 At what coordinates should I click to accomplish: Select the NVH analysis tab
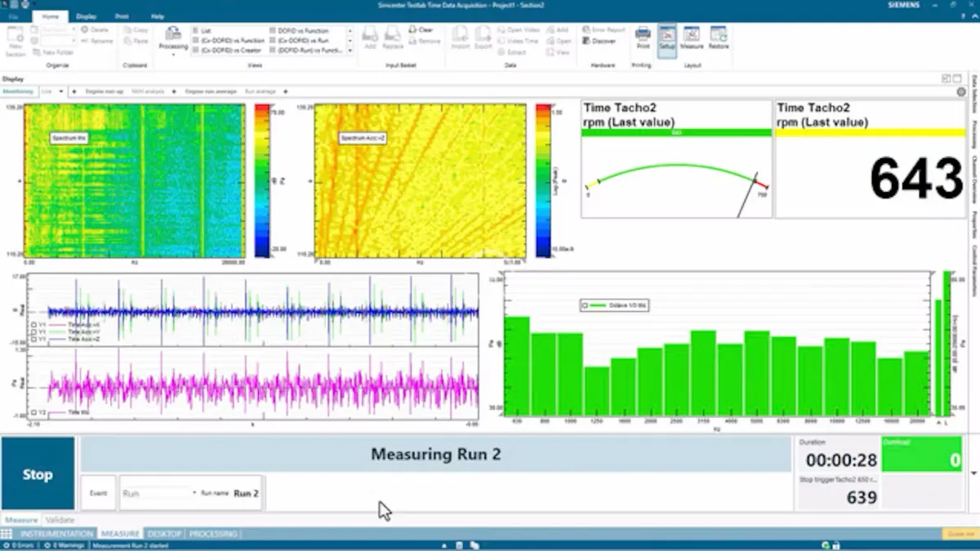pos(149,91)
